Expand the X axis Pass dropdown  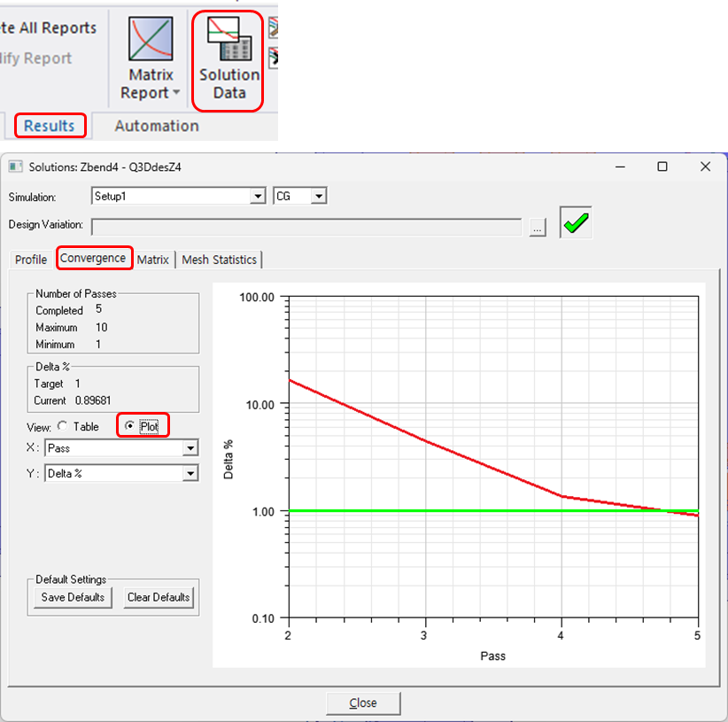click(x=190, y=448)
